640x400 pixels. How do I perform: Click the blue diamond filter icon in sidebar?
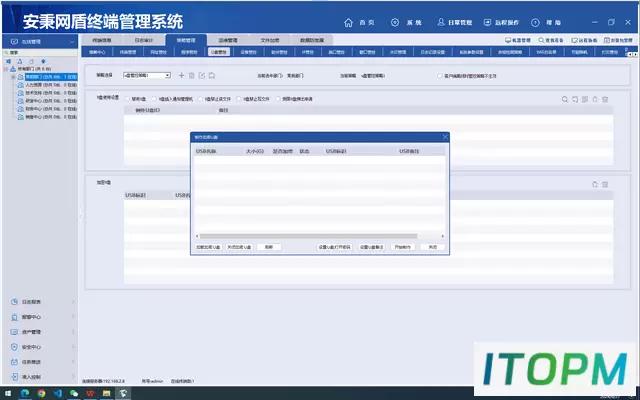tap(43, 61)
